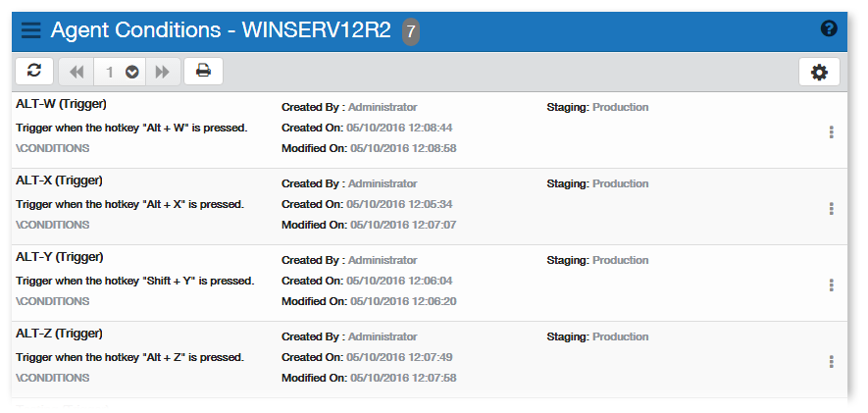Expand the page number dropdown
868x413 pixels.
(131, 72)
